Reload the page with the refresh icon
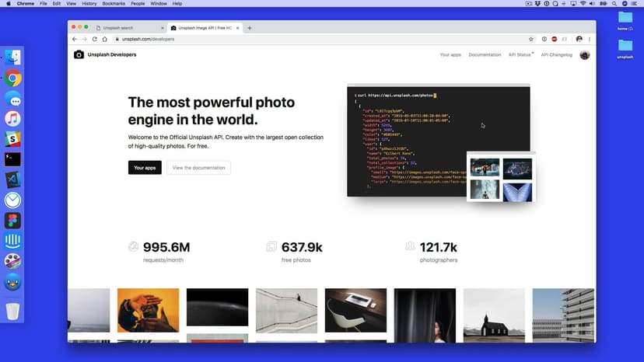Viewport: 644px width, 362px height. (x=95, y=39)
